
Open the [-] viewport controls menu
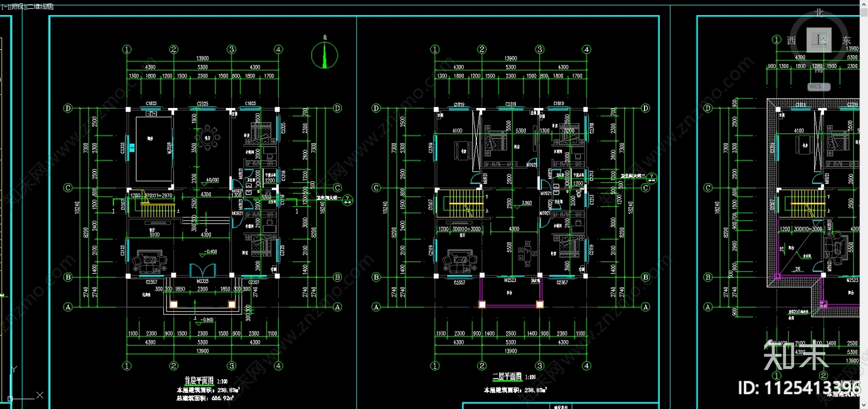[x=4, y=7]
